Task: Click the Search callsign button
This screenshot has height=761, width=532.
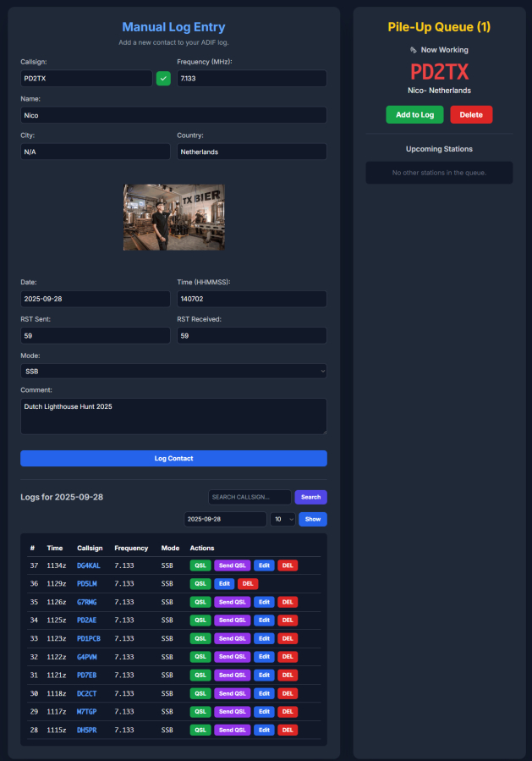Action: (310, 497)
